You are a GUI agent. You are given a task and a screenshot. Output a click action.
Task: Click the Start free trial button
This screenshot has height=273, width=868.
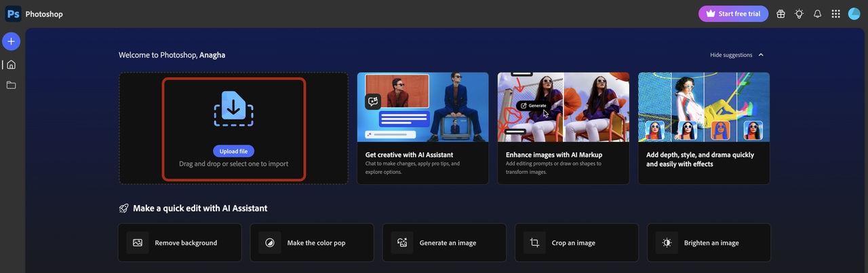pos(733,14)
